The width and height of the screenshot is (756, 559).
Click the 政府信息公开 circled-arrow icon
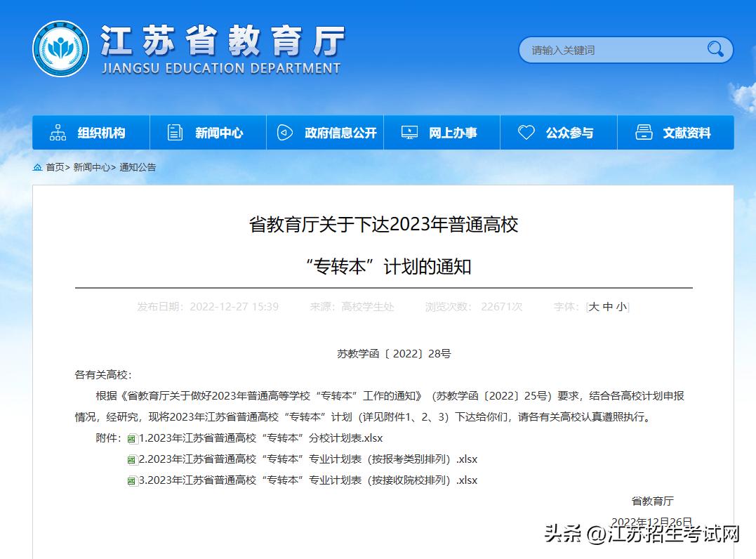[284, 132]
